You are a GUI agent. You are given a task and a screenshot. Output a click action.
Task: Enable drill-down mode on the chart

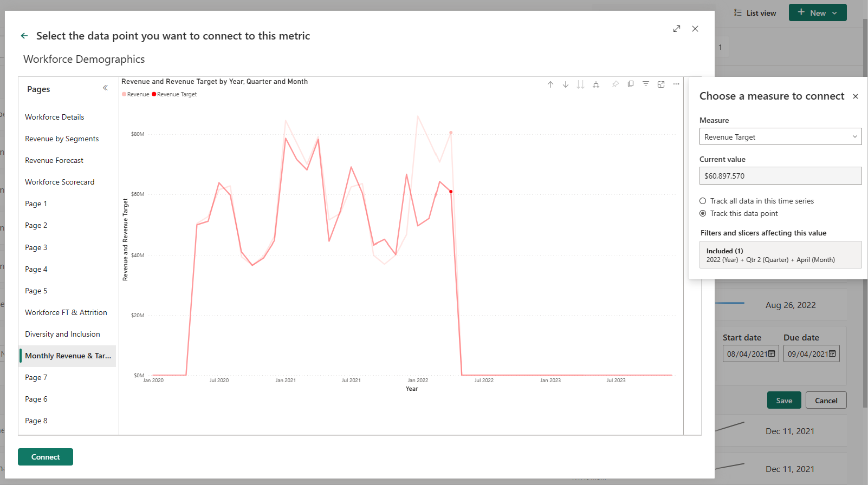566,84
